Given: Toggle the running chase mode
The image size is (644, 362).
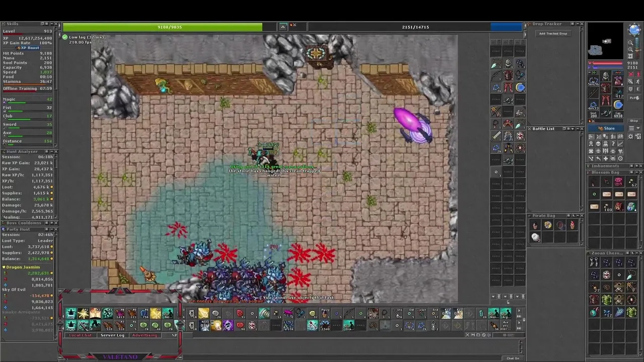Looking at the screenshot, I should (638, 81).
